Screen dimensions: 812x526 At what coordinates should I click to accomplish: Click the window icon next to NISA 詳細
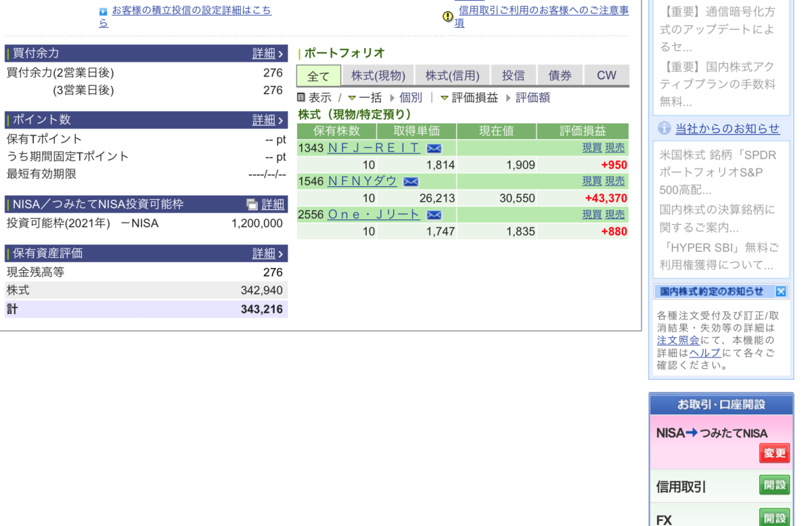(252, 204)
